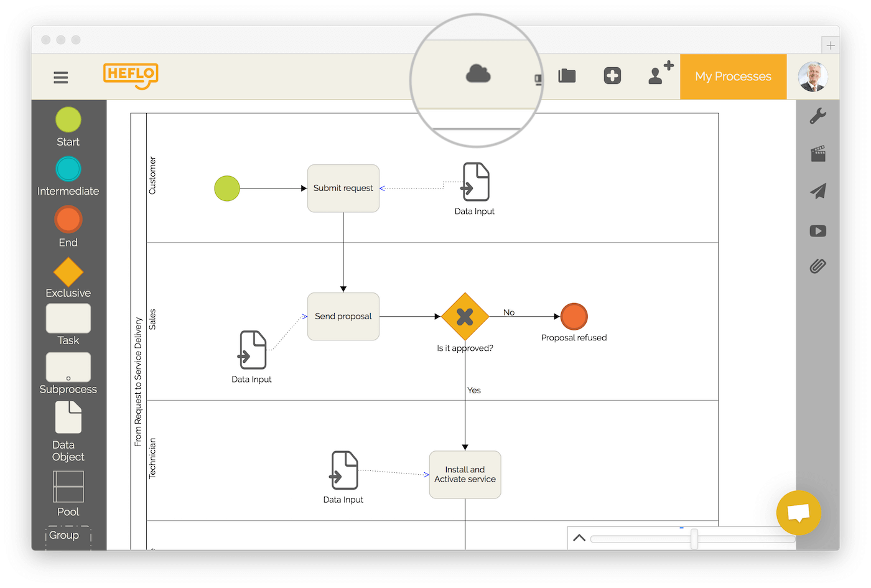This screenshot has height=588, width=871.
Task: Select the Pool palette item
Action: pyautogui.click(x=68, y=487)
